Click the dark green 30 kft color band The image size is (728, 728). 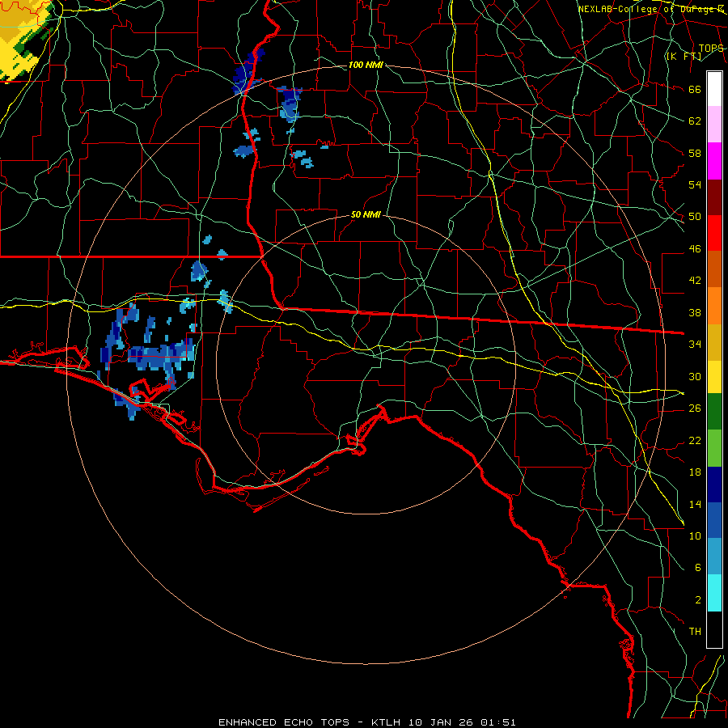tap(714, 412)
